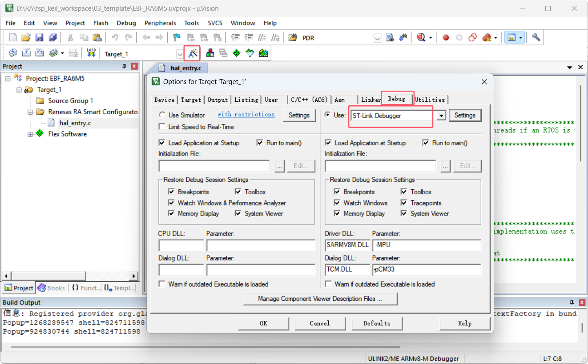
Task: Click the Driver DLL Parameter field containing -MPU
Action: [427, 245]
